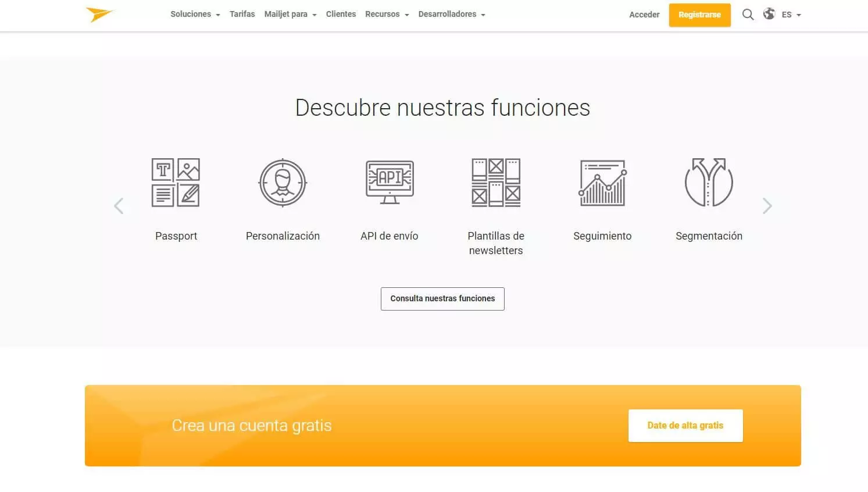Viewport: 868px width, 492px height.
Task: Click the Mailjet paper plane logo
Action: [99, 15]
